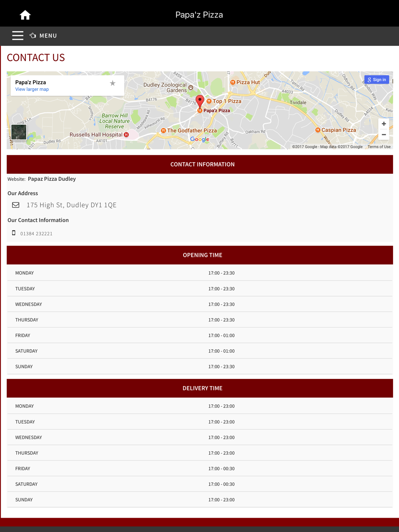Screen dimensions: 399x532
Task: Click the Papa'z Pizza map info card title
Action: [x=31, y=82]
